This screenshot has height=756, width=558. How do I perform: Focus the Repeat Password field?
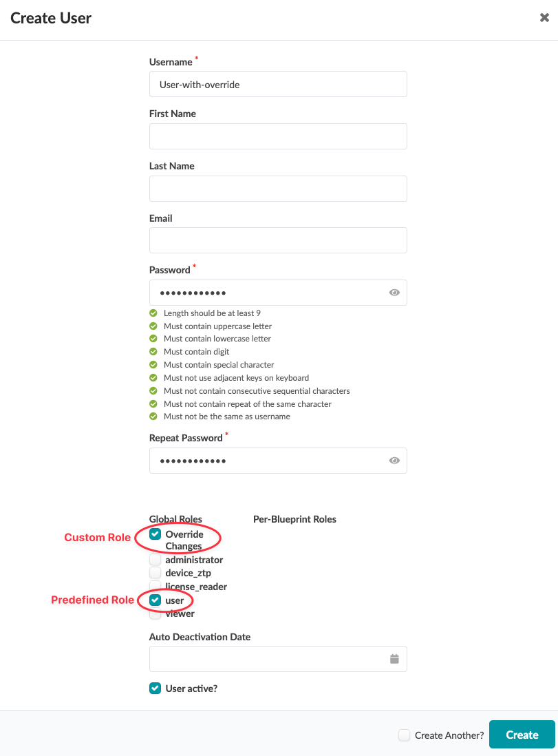click(268, 461)
